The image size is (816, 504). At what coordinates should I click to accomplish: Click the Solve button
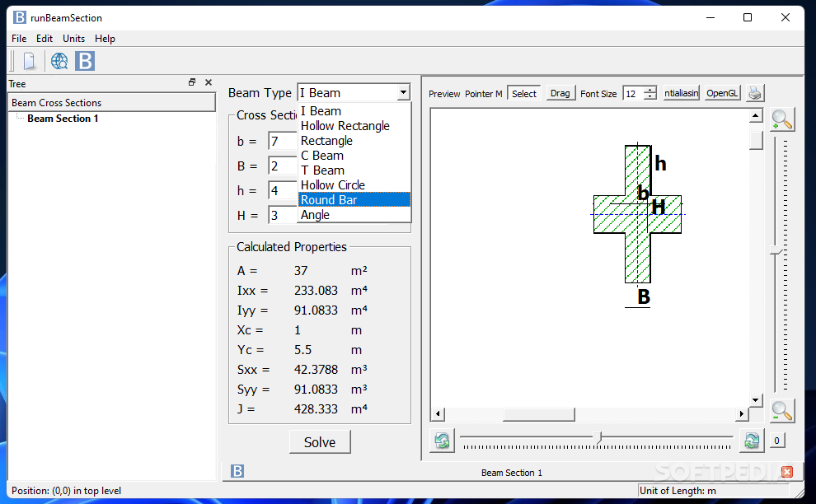320,441
